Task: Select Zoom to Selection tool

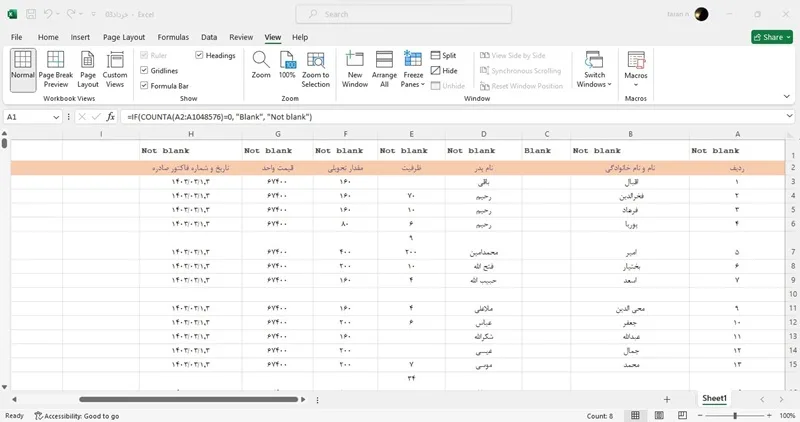Action: tap(315, 70)
